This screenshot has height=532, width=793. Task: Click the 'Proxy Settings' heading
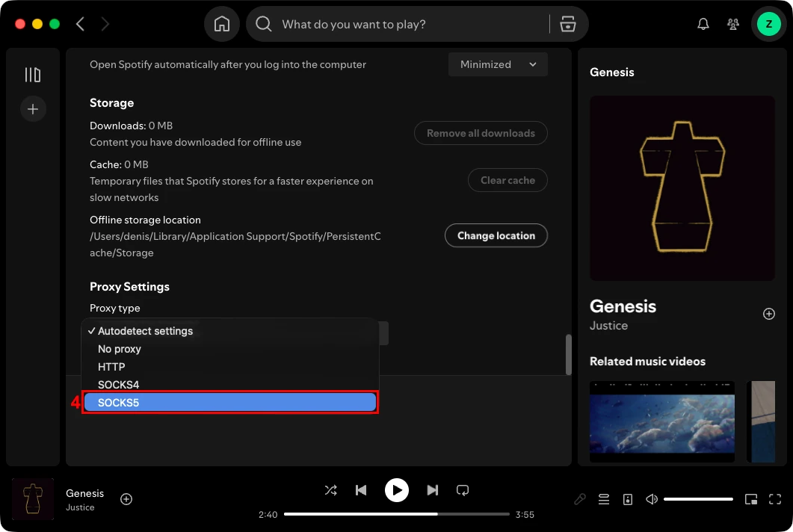click(129, 287)
